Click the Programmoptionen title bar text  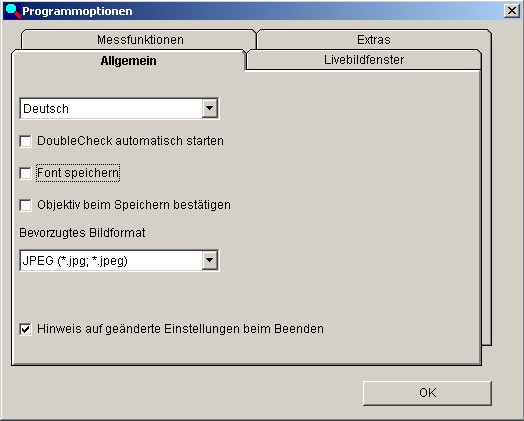tap(77, 11)
